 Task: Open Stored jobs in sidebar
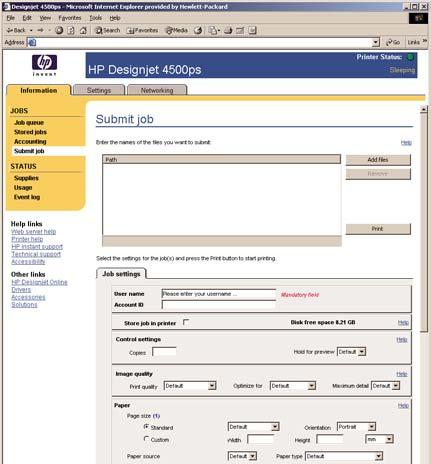[30, 132]
